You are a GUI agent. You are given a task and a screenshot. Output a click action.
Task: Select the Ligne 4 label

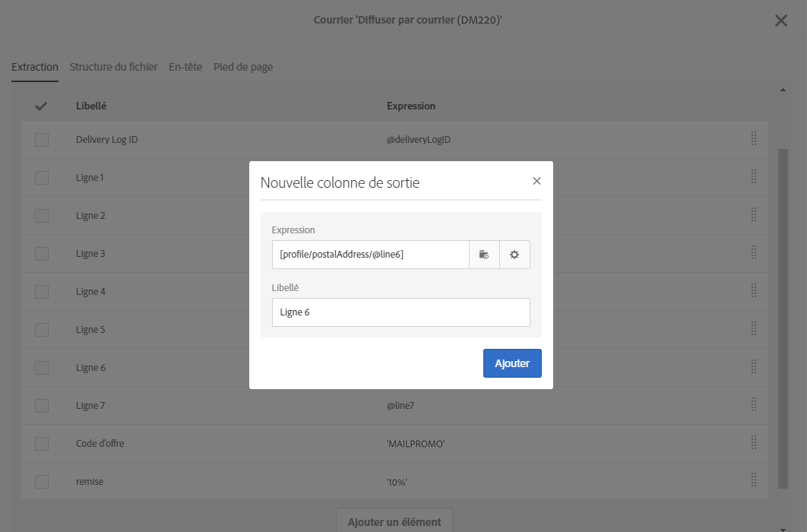pyautogui.click(x=90, y=293)
